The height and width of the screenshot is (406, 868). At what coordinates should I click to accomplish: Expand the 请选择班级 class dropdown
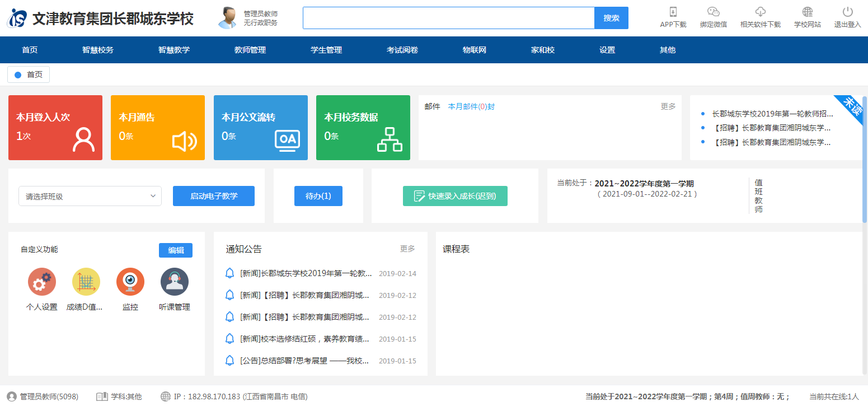(90, 196)
